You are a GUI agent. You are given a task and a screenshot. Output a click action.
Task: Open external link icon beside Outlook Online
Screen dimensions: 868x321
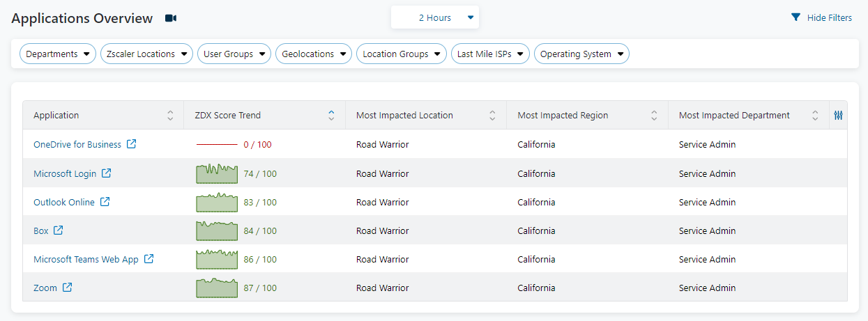(105, 202)
